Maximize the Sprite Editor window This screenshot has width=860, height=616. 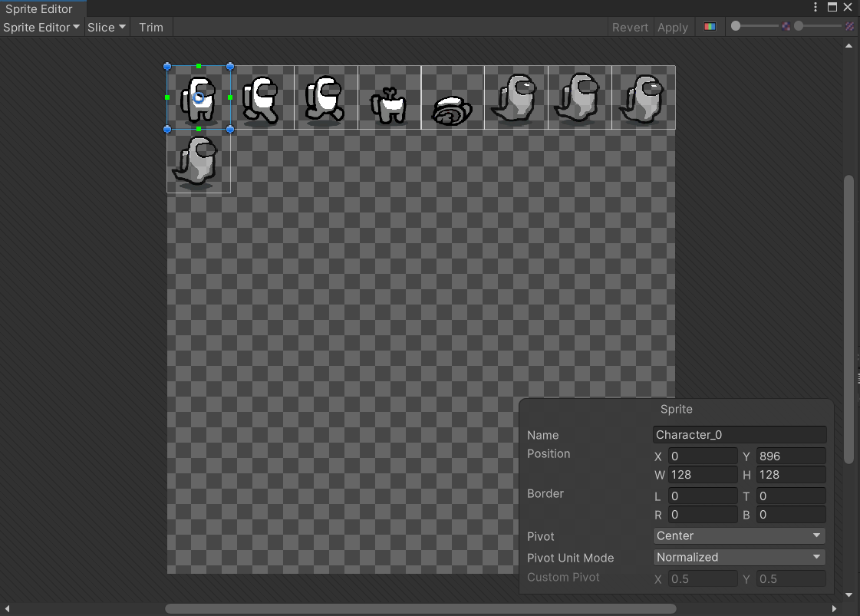[x=832, y=7]
